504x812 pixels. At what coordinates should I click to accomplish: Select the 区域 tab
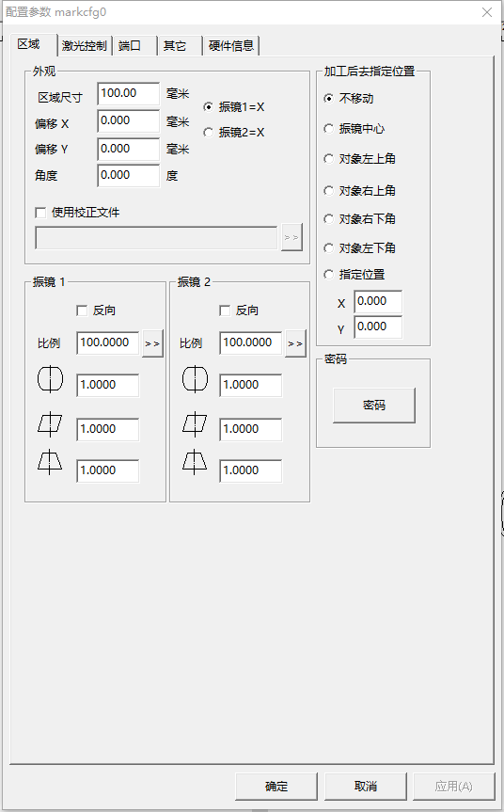tap(33, 44)
